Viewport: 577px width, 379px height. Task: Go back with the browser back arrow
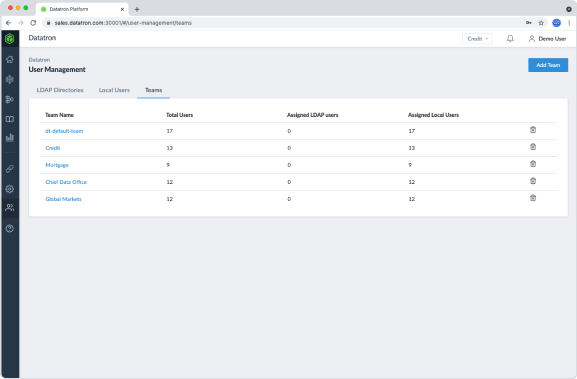8,23
